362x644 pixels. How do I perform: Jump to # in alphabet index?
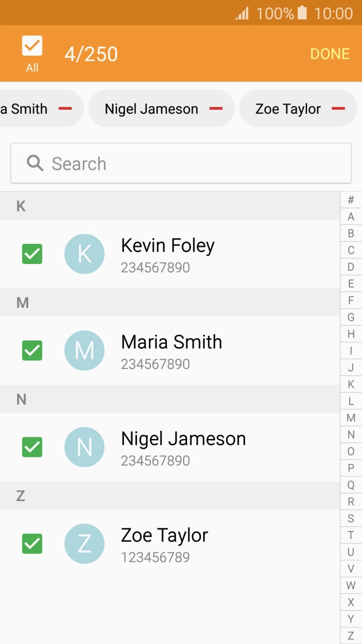pos(351,200)
